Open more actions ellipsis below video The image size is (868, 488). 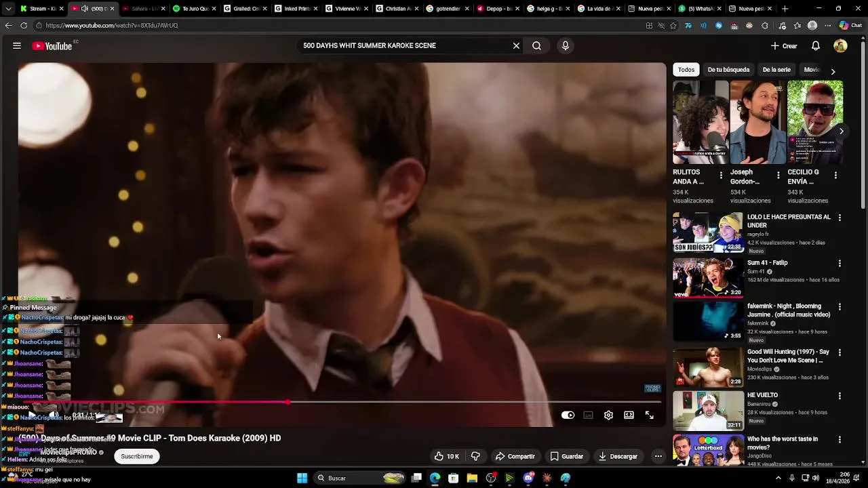pos(658,456)
